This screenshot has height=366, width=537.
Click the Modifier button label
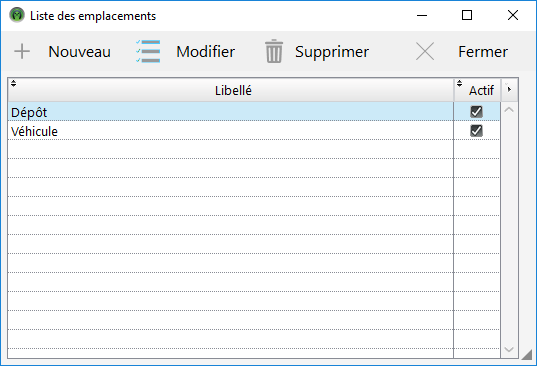coord(205,52)
